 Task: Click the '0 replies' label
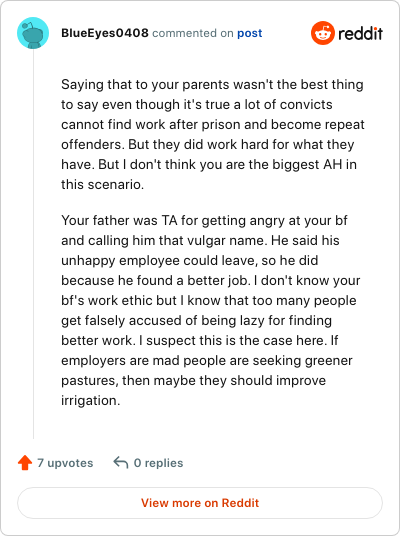pos(158,463)
